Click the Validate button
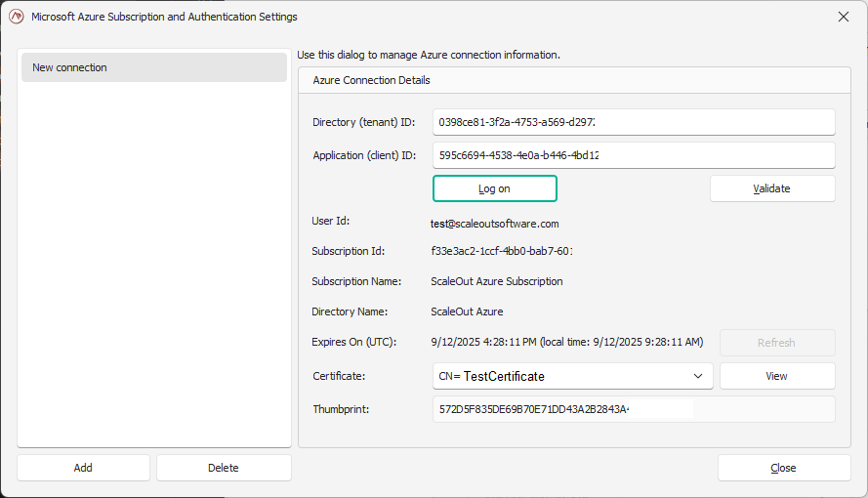This screenshot has height=498, width=868. 772,188
